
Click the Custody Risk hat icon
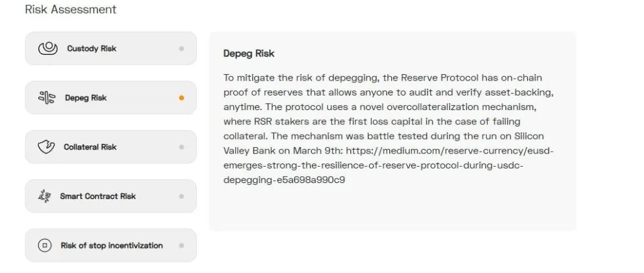(x=48, y=48)
